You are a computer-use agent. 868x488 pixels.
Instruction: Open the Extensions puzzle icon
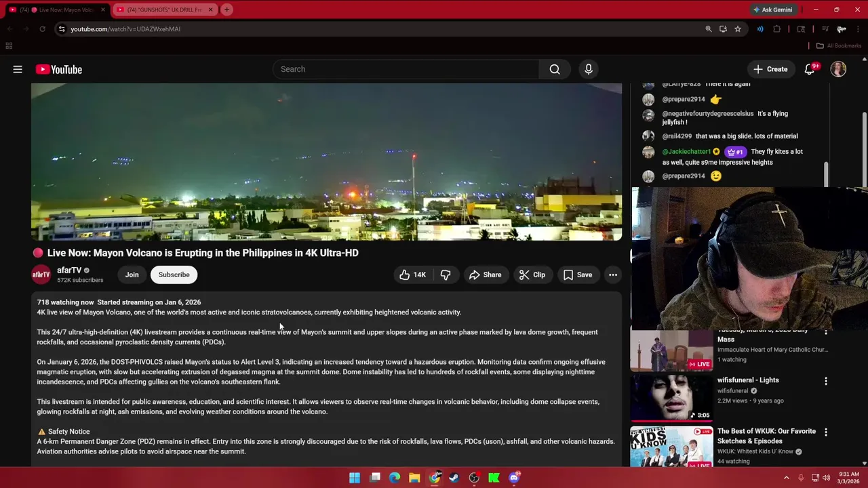coord(777,29)
